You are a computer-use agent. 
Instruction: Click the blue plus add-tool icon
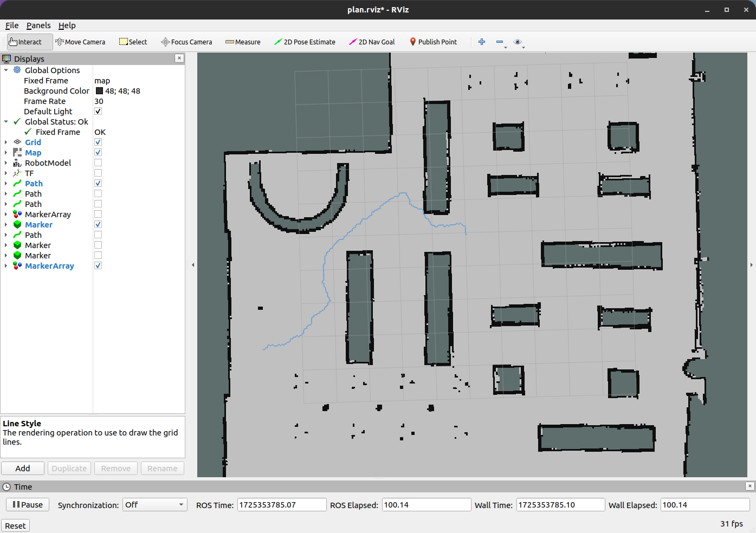482,42
